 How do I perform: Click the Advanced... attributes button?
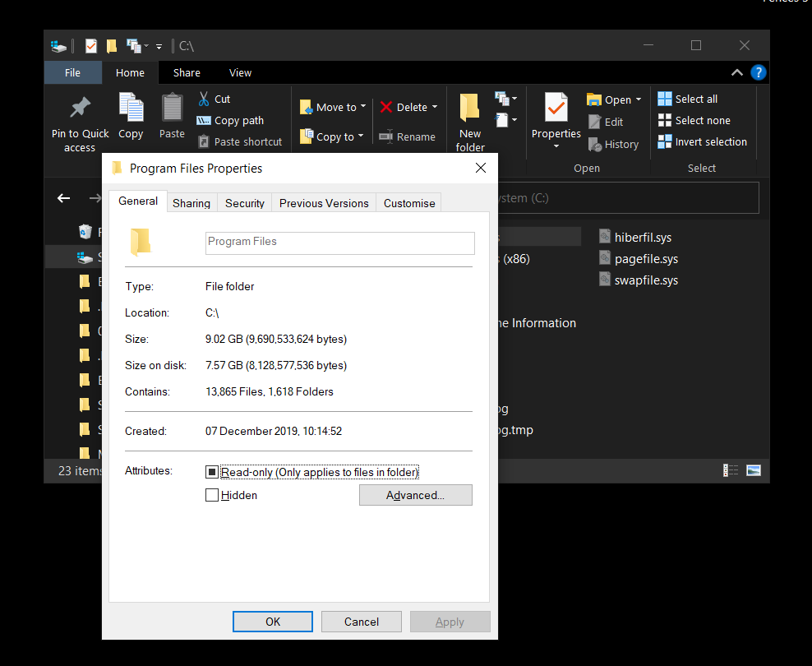point(415,495)
